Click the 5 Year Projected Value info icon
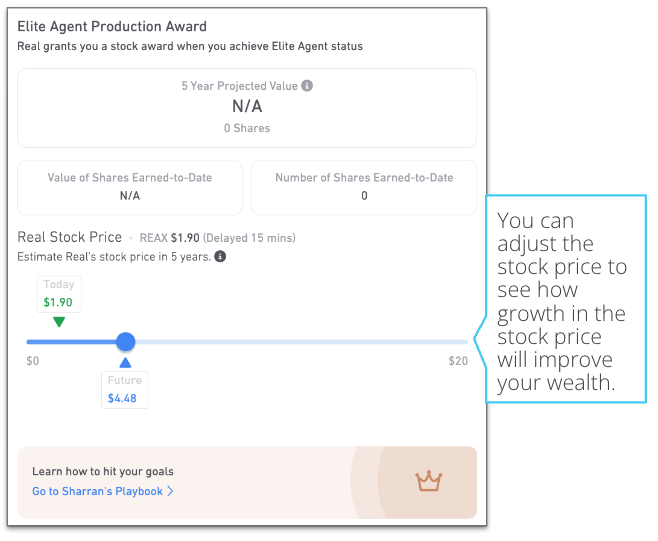 [307, 86]
